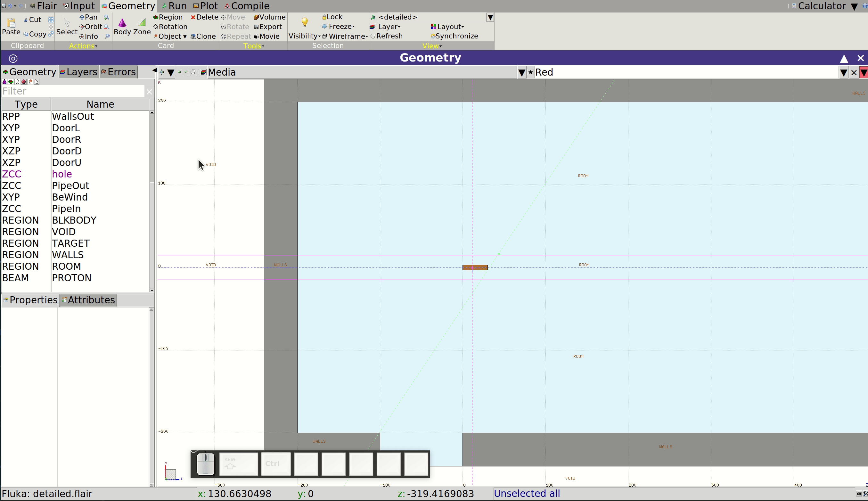This screenshot has height=501, width=868.
Task: Open the Red viewport name dropdown
Action: coord(843,73)
